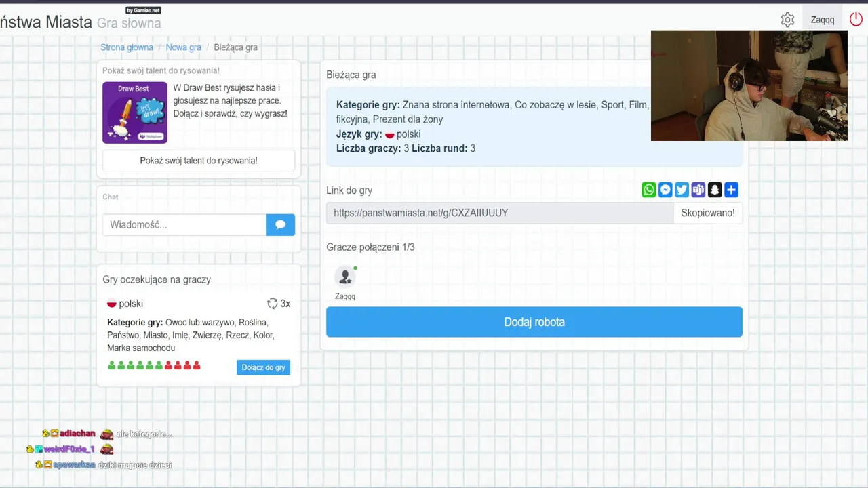Share game link via Microsoft Teams icon
Screen dimensions: 868x488
point(698,190)
